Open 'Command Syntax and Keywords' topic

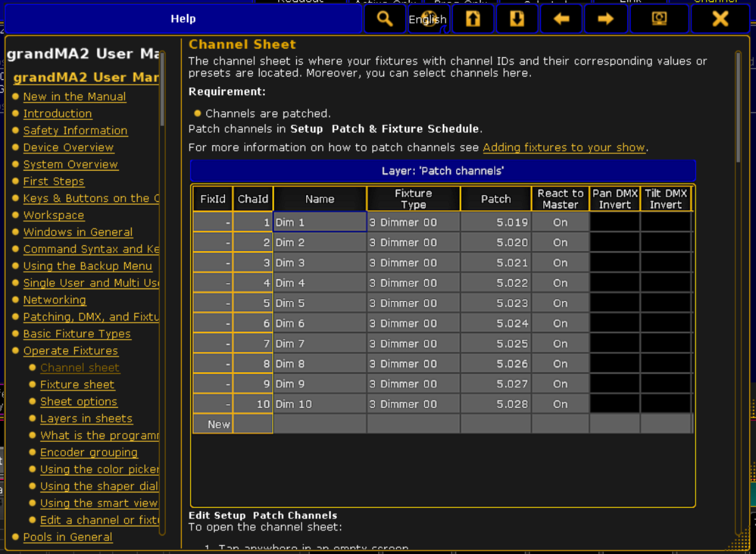[x=91, y=249]
